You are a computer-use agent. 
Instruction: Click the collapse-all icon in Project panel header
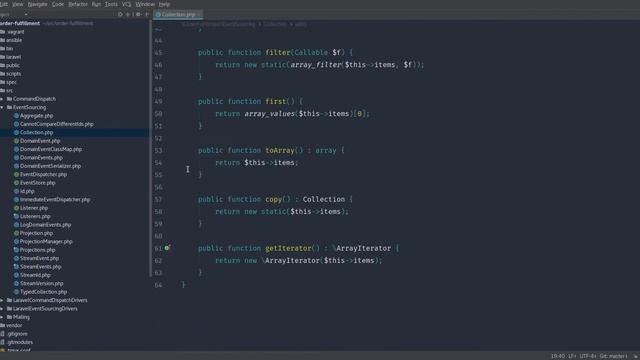click(x=128, y=14)
